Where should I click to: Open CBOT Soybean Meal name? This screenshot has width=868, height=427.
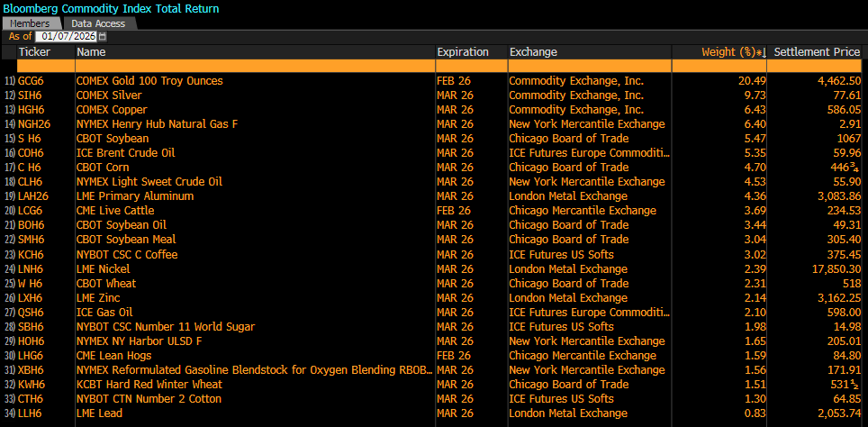pyautogui.click(x=127, y=240)
